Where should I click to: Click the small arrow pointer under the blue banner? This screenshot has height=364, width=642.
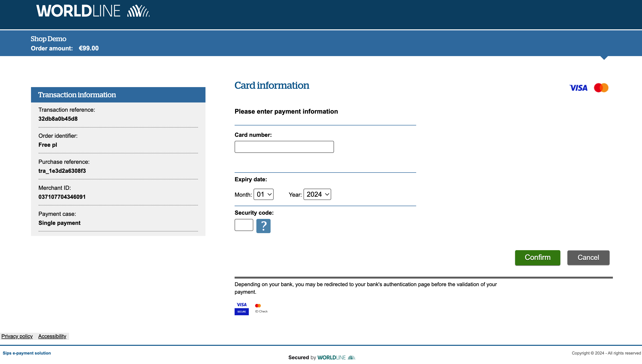click(604, 58)
